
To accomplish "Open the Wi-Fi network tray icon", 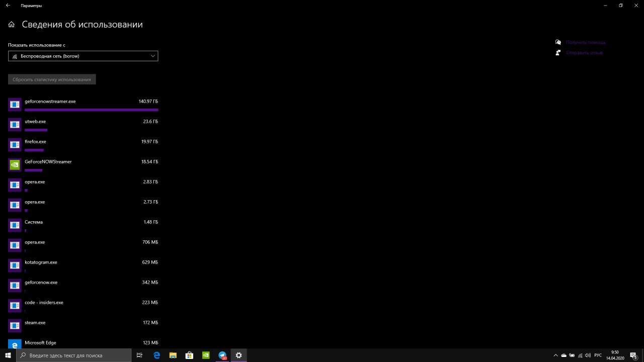I will 581,355.
